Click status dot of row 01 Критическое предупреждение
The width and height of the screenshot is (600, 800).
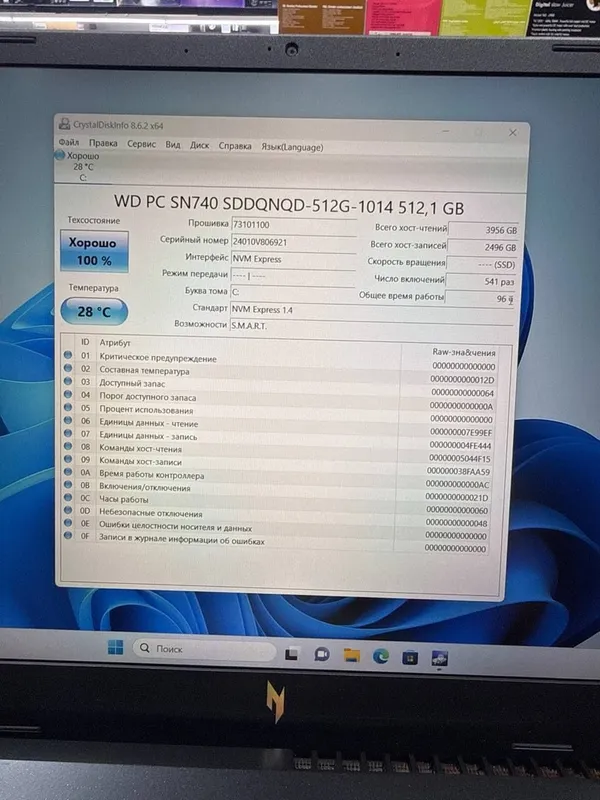click(68, 355)
